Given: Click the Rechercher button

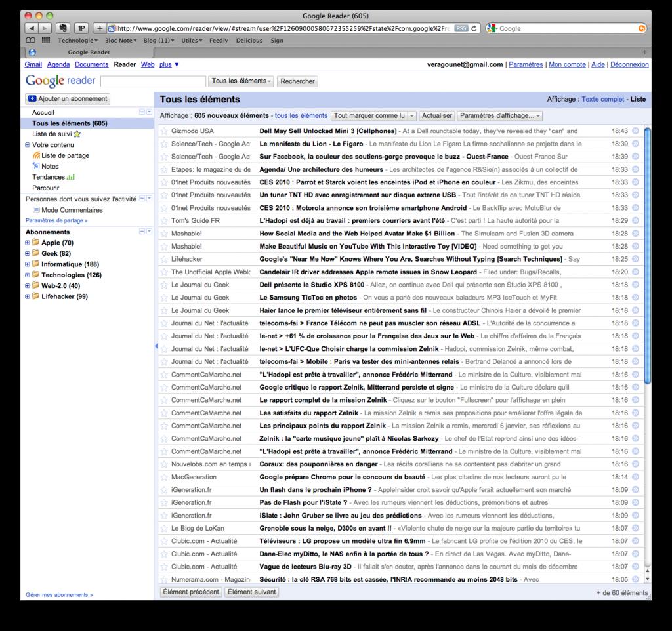Looking at the screenshot, I should [x=297, y=81].
